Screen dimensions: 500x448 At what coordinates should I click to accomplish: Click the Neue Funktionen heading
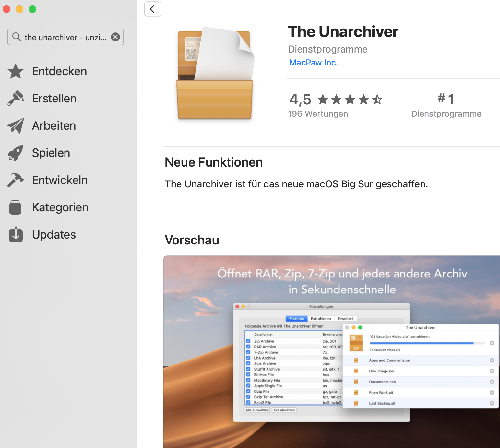click(214, 162)
